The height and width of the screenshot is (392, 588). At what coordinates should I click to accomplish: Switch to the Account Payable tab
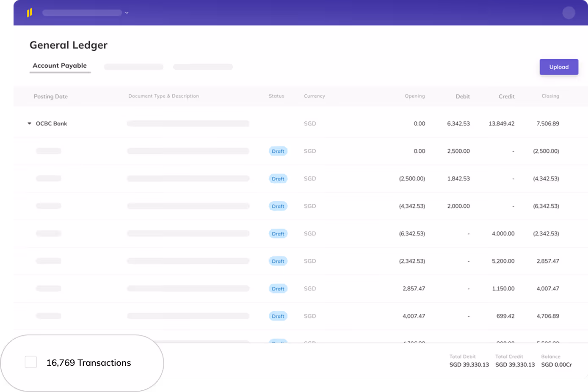pos(60,66)
